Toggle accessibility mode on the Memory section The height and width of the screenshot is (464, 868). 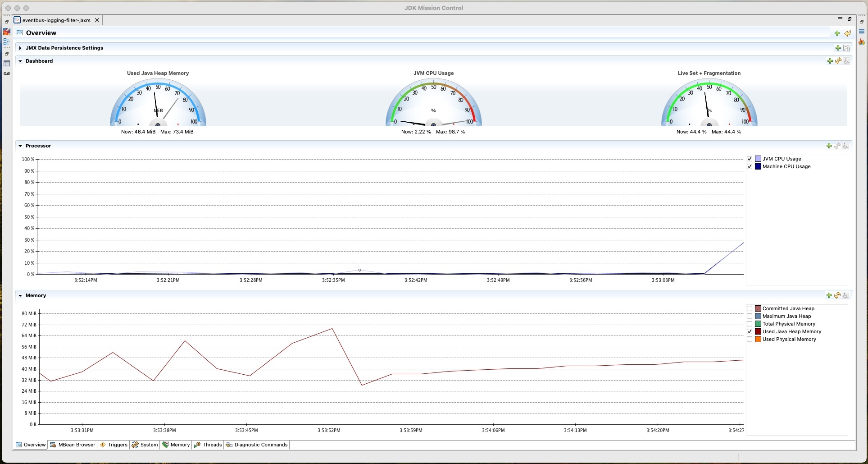click(x=845, y=295)
